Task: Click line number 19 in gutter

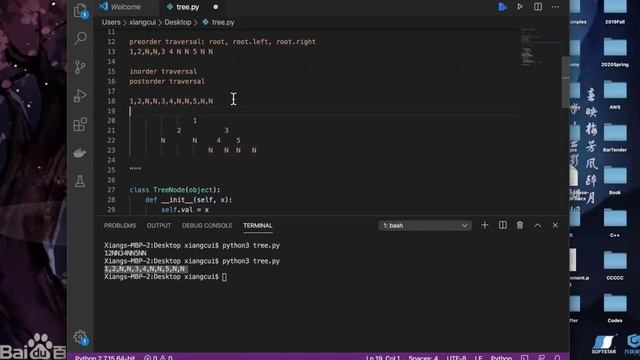Action: 111,111
